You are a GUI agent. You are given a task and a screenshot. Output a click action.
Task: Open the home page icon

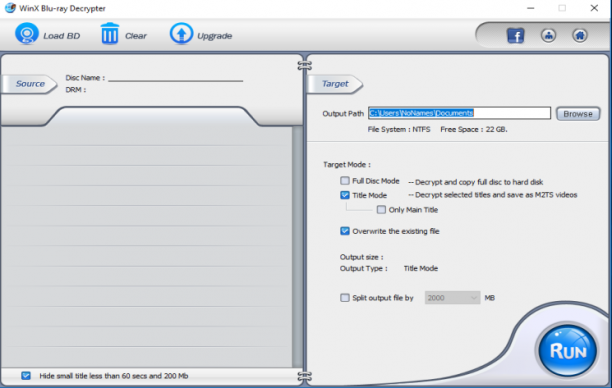[580, 36]
